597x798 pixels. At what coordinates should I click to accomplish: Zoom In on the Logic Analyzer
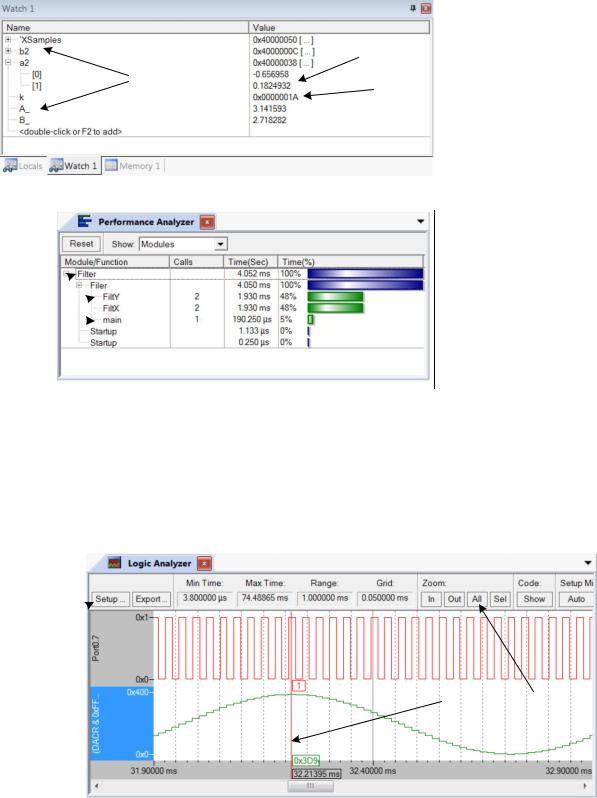431,599
